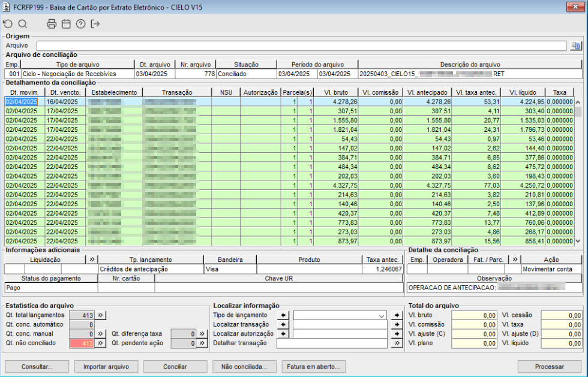Click the Vl. taxa antec. cell 77,03
The image size is (588, 377).
pos(476,185)
